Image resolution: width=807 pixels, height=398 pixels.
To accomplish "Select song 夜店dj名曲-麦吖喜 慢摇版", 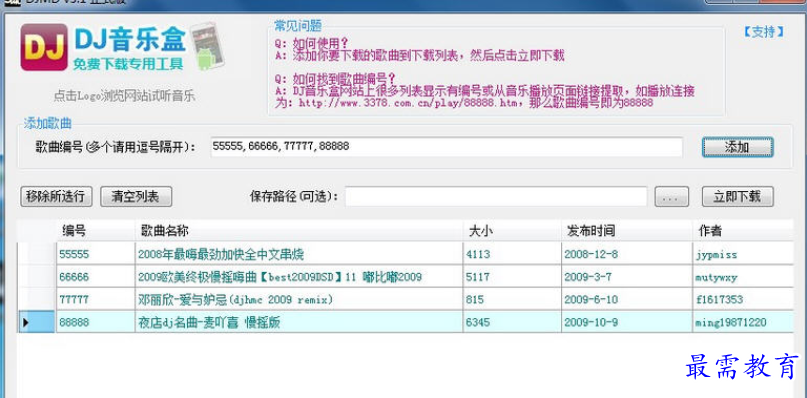I will 299,322.
